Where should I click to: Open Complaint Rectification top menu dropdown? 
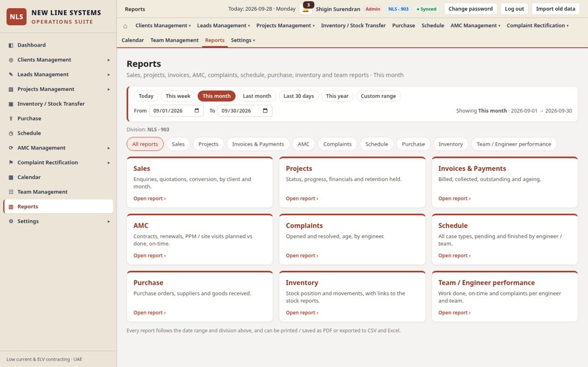[537, 26]
